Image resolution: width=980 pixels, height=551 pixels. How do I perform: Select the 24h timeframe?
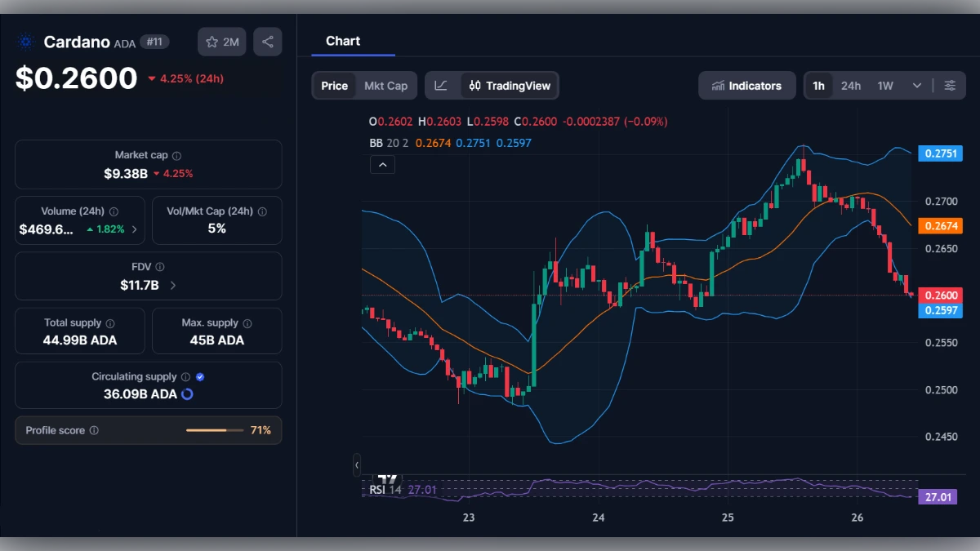coord(850,85)
